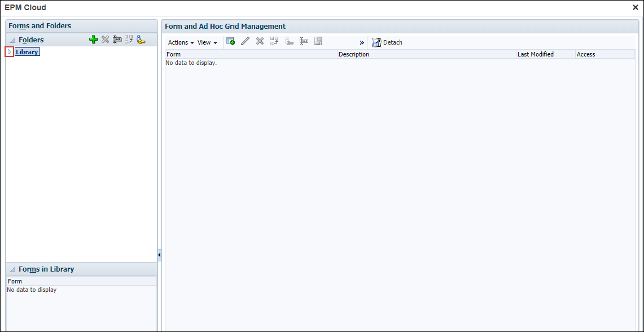Click Form column header in Forms in Library
Viewport: 644px width, 332px height.
point(81,281)
